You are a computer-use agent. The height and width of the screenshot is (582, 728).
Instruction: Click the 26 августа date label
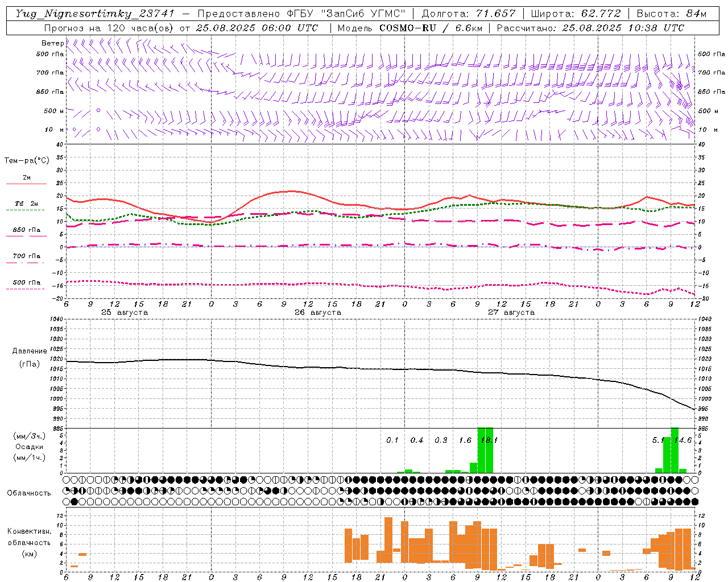pos(318,313)
